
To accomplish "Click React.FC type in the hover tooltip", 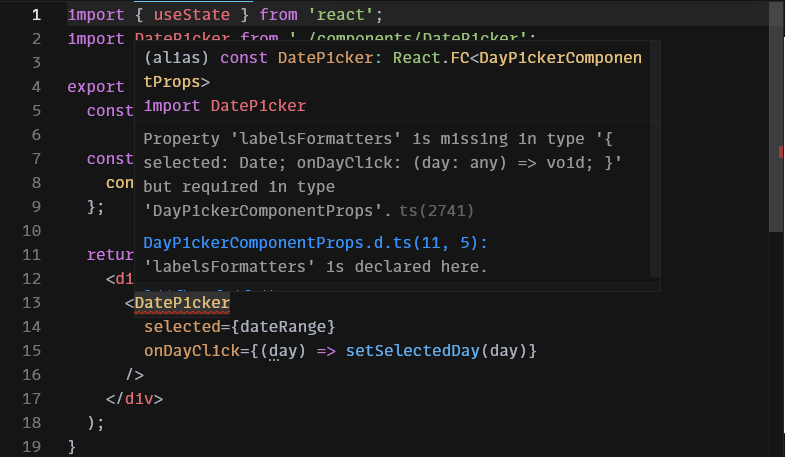I will pyautogui.click(x=431, y=58).
